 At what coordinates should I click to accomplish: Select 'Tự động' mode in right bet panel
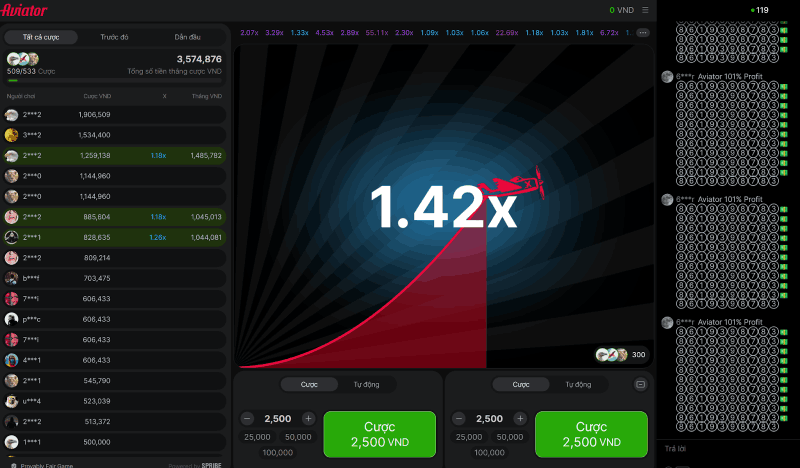pos(578,384)
